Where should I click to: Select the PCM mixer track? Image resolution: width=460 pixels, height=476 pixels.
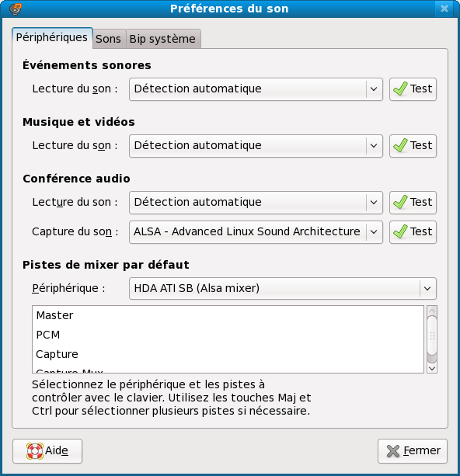[228, 335]
